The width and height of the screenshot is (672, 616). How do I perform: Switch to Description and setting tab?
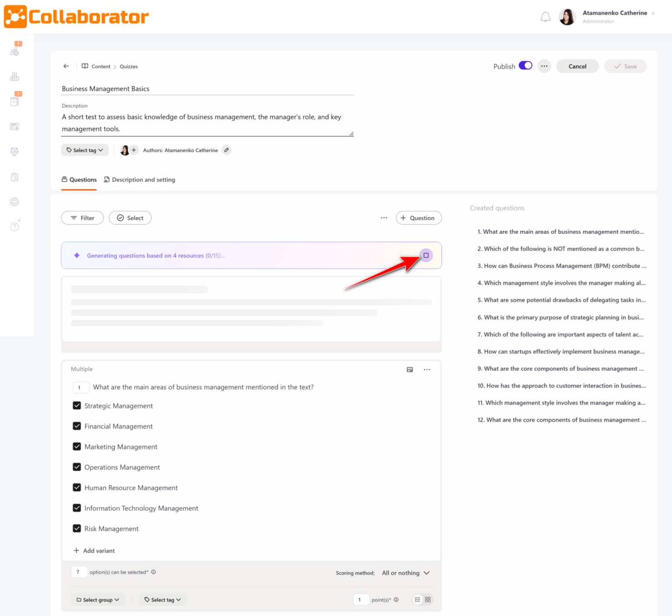[x=140, y=180]
